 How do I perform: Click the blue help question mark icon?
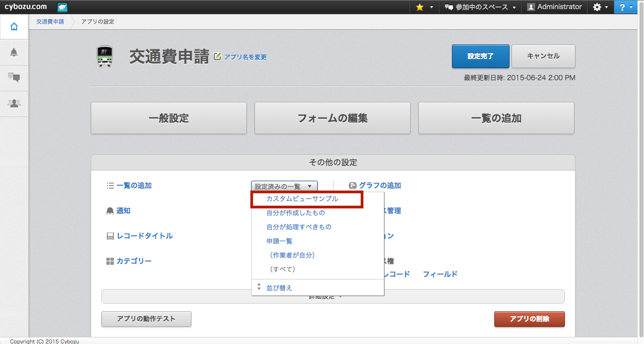click(x=623, y=7)
